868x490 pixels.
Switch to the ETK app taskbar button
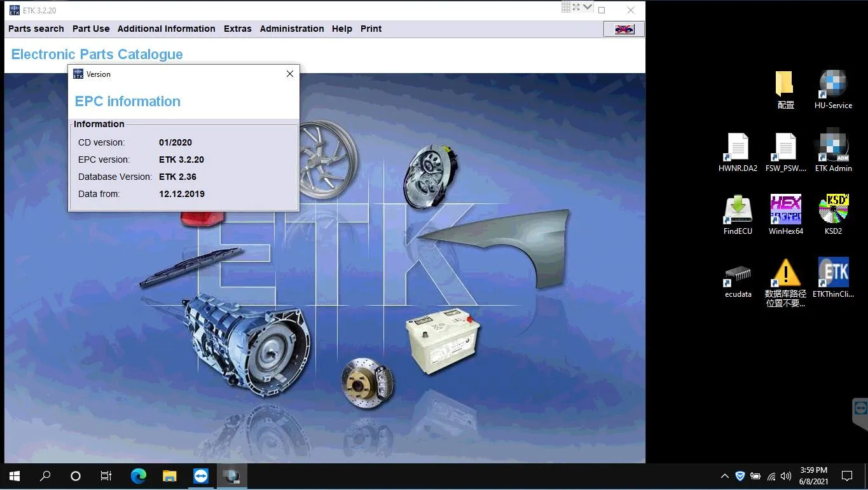pyautogui.click(x=231, y=476)
